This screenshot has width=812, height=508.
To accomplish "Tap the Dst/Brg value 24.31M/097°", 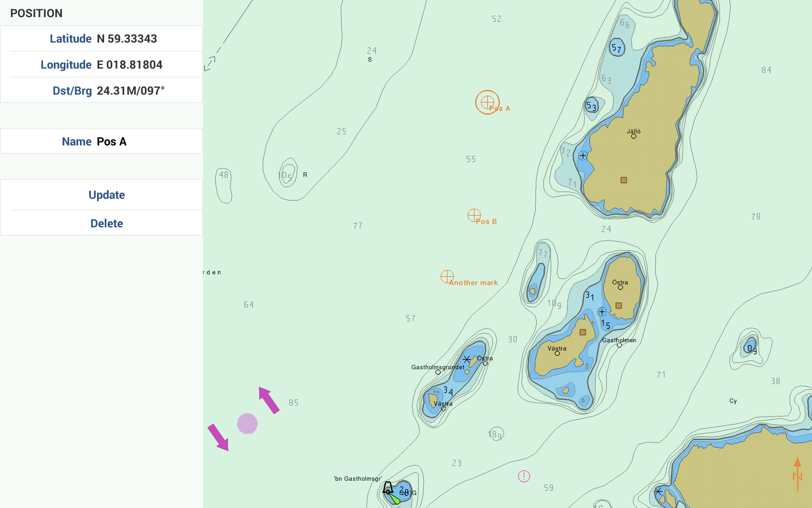I will [131, 91].
